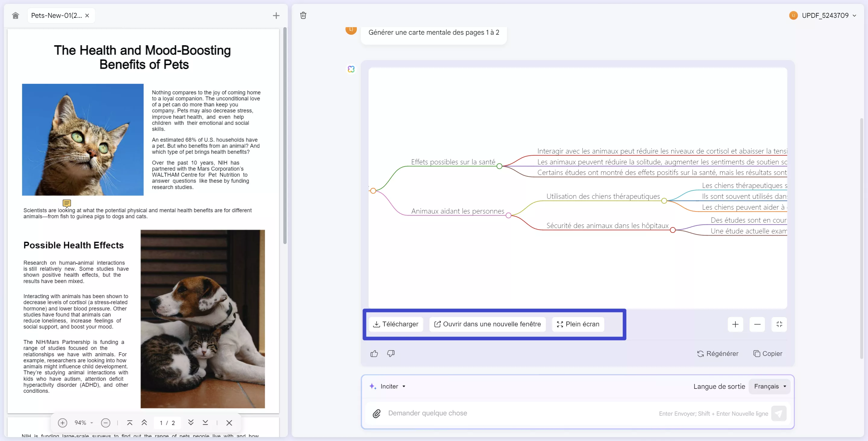Toggle the mind map root node circle

click(x=373, y=191)
